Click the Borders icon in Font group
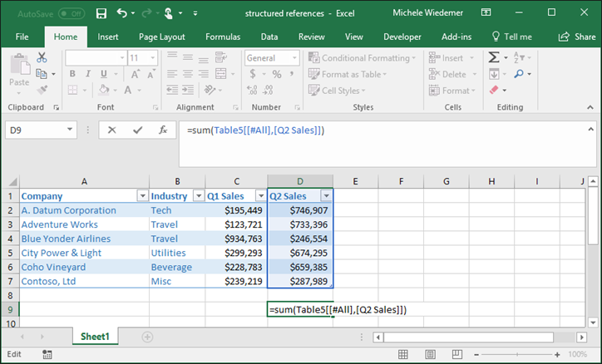This screenshot has height=364, width=602. click(72, 90)
